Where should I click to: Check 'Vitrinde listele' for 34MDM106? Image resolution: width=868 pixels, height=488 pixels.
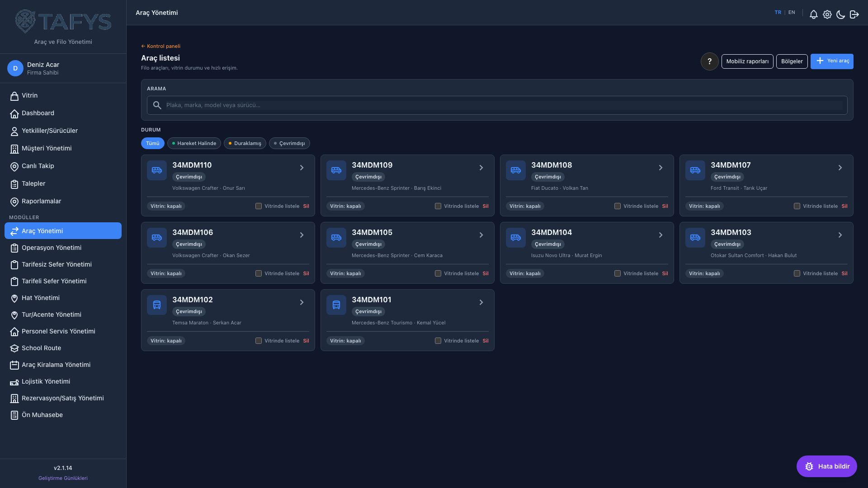[x=259, y=273]
